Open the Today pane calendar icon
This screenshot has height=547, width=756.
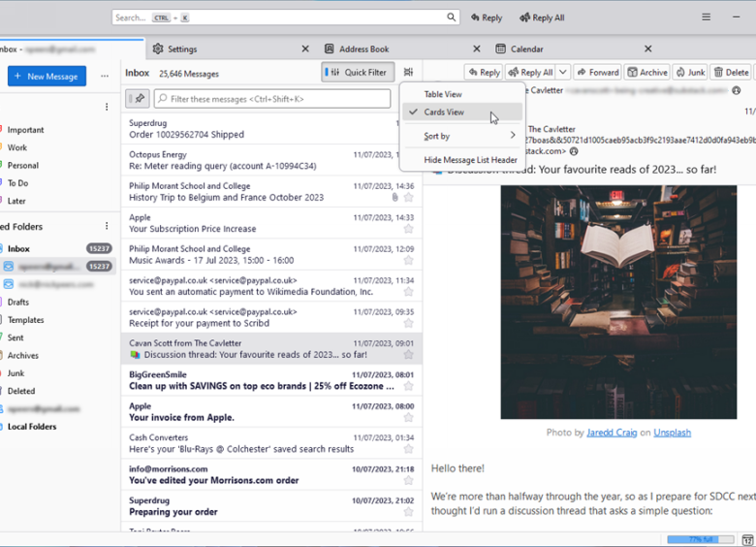pos(746,539)
